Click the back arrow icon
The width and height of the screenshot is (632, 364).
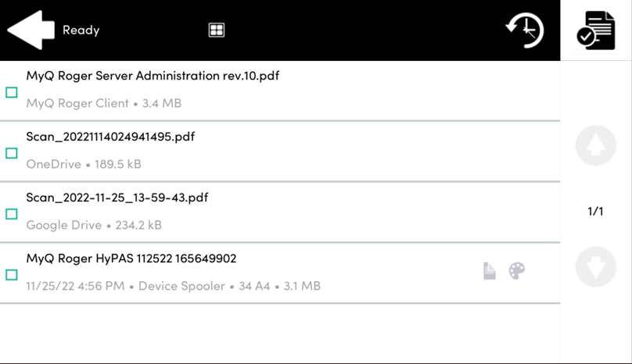[x=30, y=30]
